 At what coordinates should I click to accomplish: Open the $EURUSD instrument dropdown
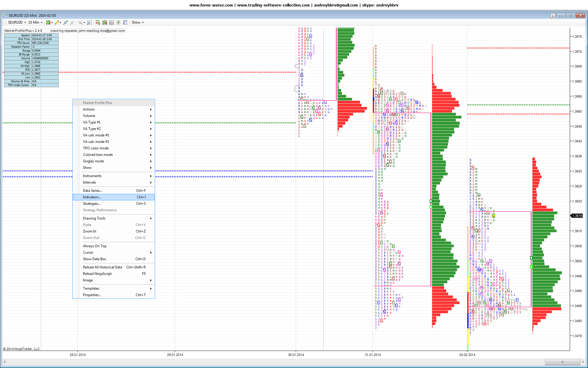coord(17,22)
